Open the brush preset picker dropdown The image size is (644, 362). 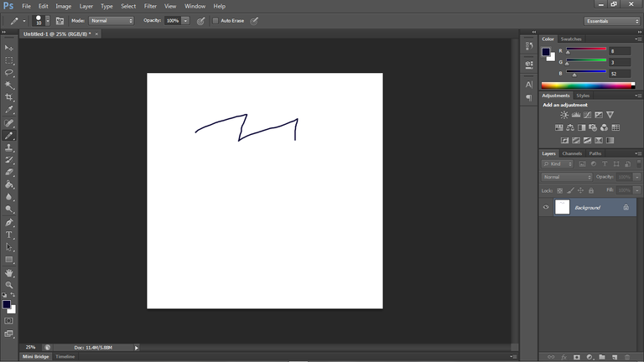pyautogui.click(x=48, y=21)
